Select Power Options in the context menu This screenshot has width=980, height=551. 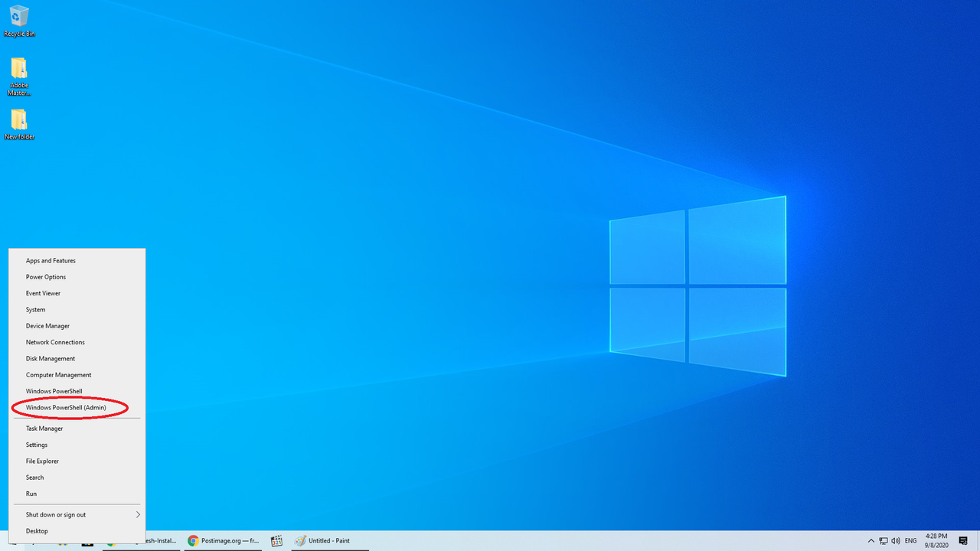(77, 277)
